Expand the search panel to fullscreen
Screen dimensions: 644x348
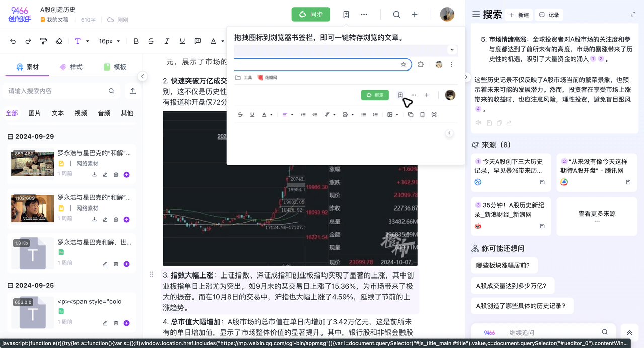coord(633,15)
